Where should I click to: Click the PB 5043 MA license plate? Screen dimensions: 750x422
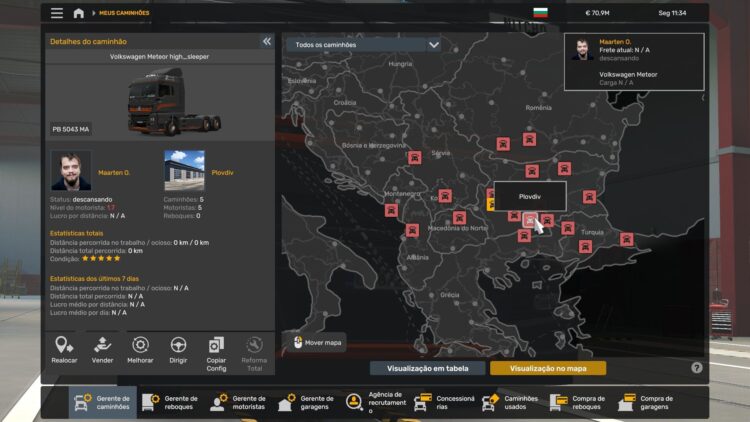(x=71, y=129)
